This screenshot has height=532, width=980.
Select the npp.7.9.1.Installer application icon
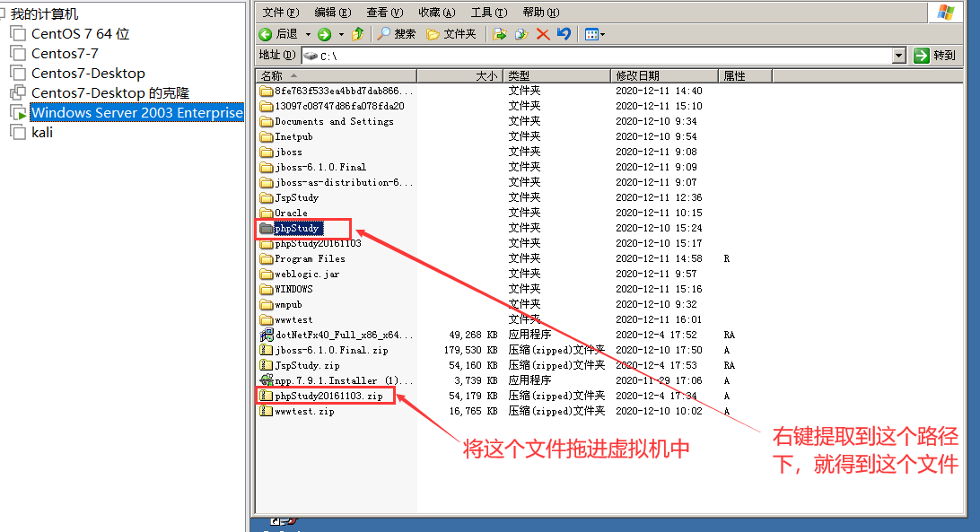[x=267, y=380]
